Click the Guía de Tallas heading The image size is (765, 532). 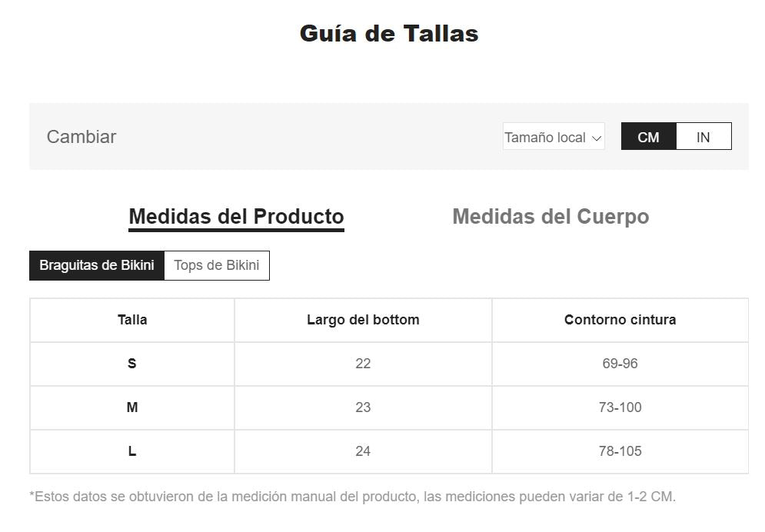(x=388, y=34)
